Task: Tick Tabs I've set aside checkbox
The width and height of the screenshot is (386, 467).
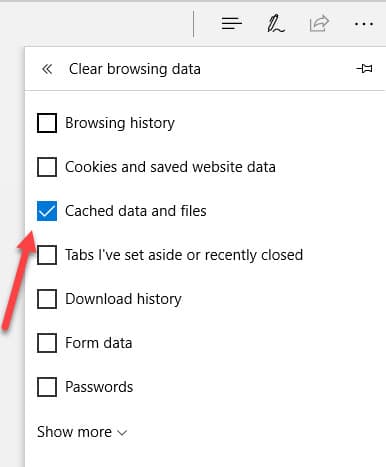Action: coord(47,255)
